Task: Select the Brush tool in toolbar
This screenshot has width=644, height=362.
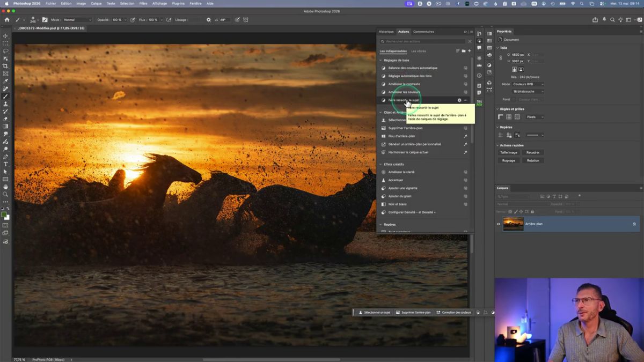Action: pyautogui.click(x=5, y=96)
